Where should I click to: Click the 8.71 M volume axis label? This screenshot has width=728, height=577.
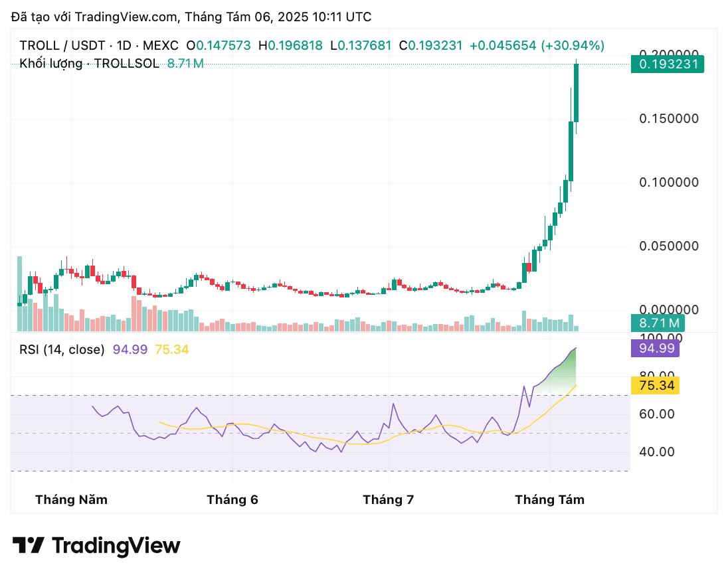[658, 323]
